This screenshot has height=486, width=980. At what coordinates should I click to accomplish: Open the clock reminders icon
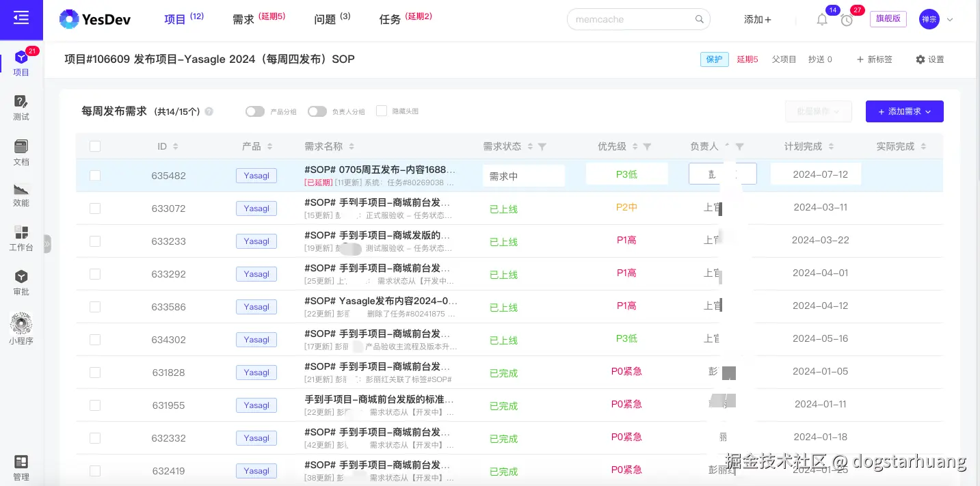pyautogui.click(x=847, y=20)
